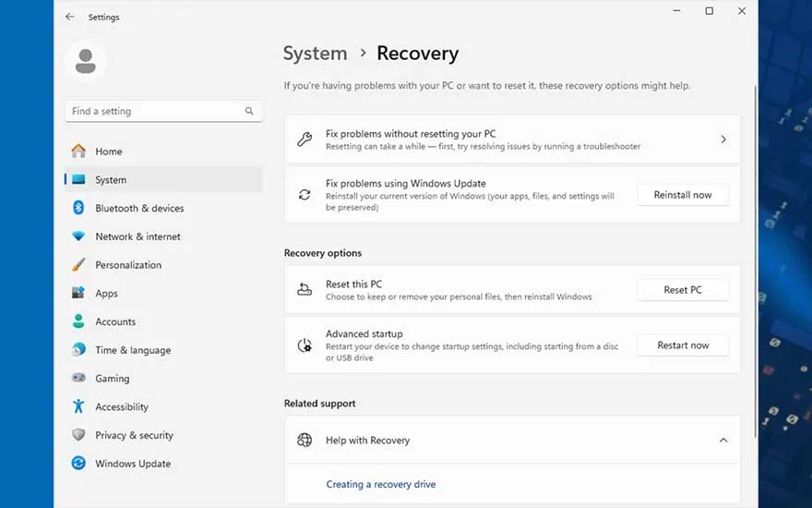Click System in the breadcrumb

click(315, 54)
